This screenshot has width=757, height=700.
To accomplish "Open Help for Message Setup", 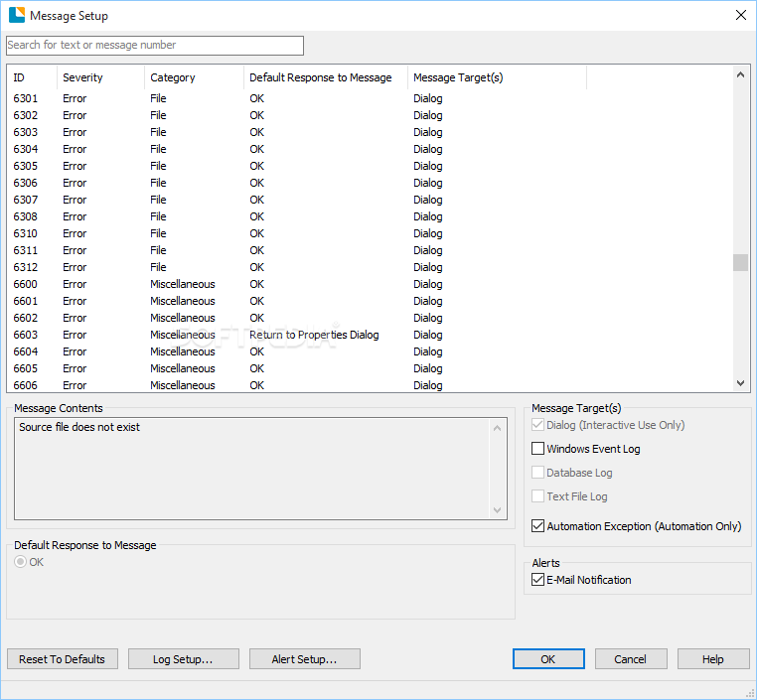I will click(x=713, y=659).
